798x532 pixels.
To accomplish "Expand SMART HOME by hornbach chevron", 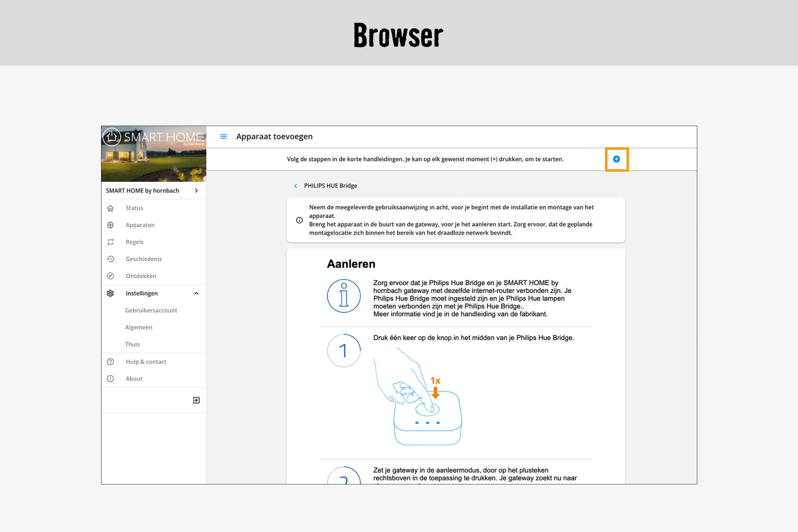I will [x=197, y=191].
